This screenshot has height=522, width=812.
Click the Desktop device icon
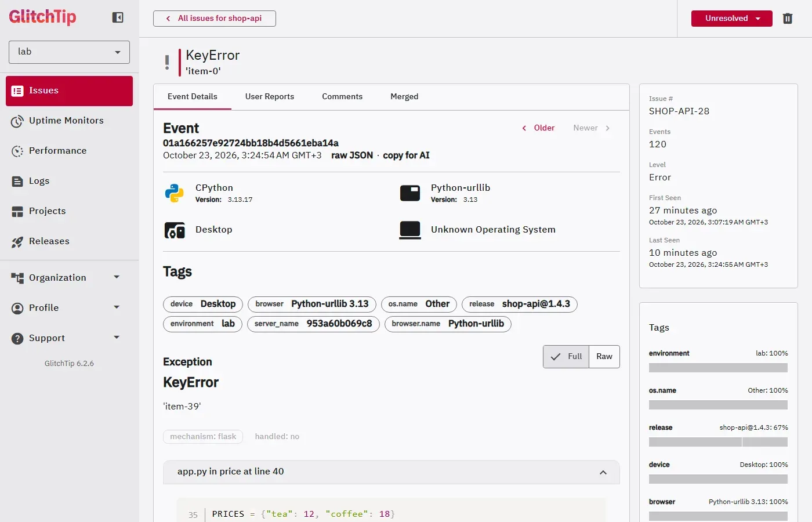point(175,230)
